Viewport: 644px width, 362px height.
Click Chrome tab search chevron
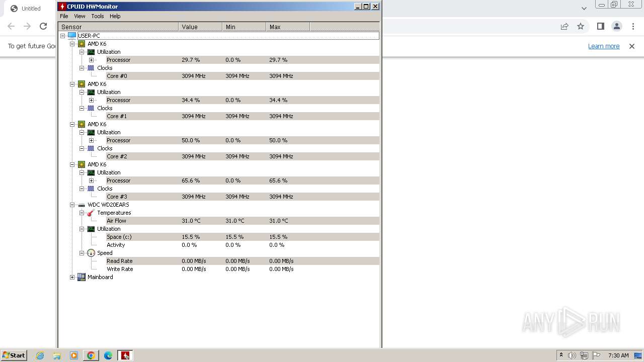click(584, 8)
